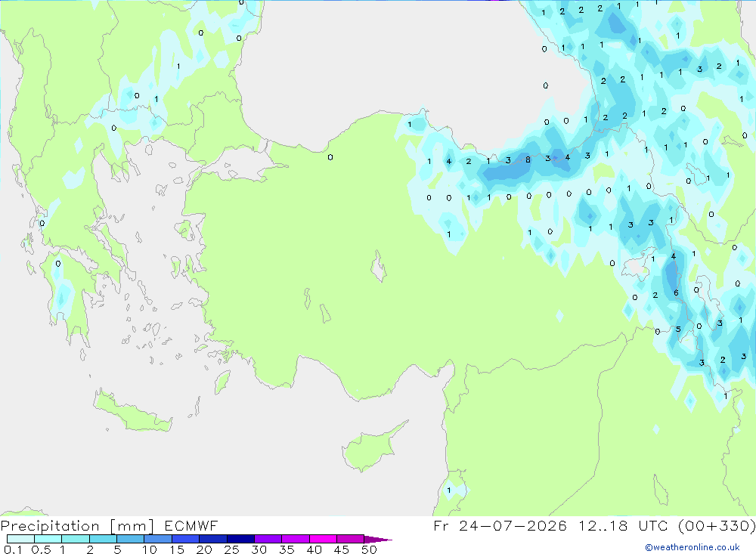Viewport: 756px width, 554px height.
Task: Click the '0.5' legend scale label
Action: tap(41, 549)
